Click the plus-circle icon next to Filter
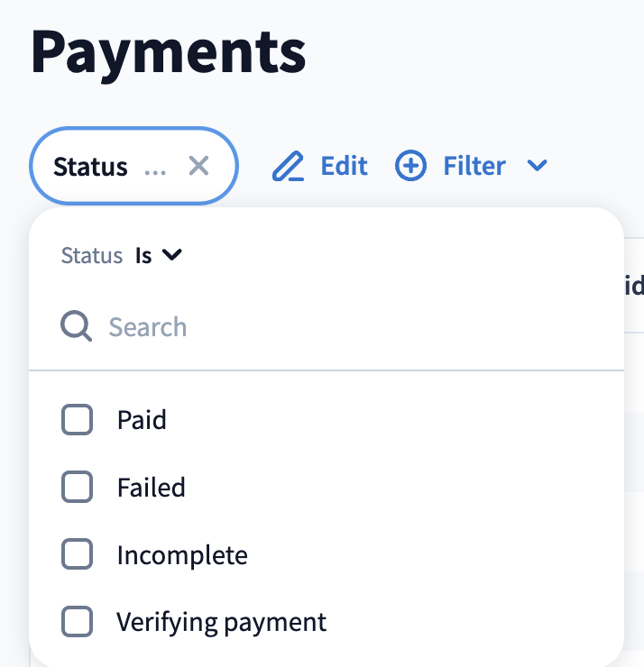Viewport: 644px width, 667px height. click(x=411, y=166)
